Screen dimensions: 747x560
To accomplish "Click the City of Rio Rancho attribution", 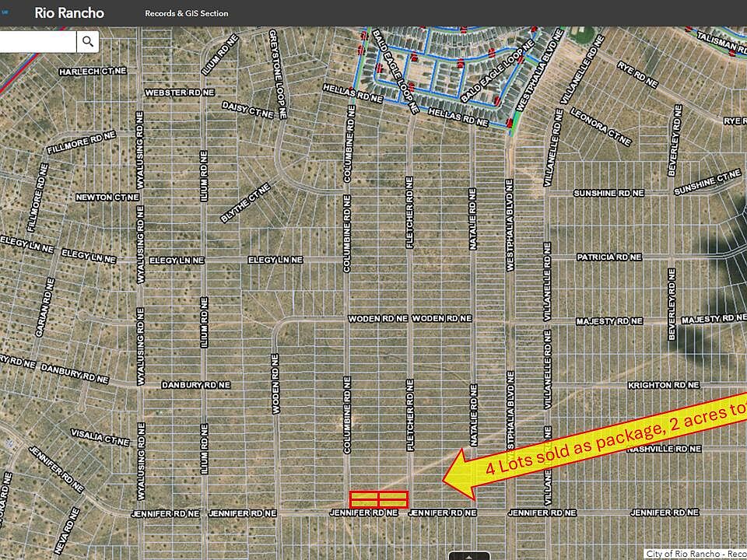I will coord(696,554).
